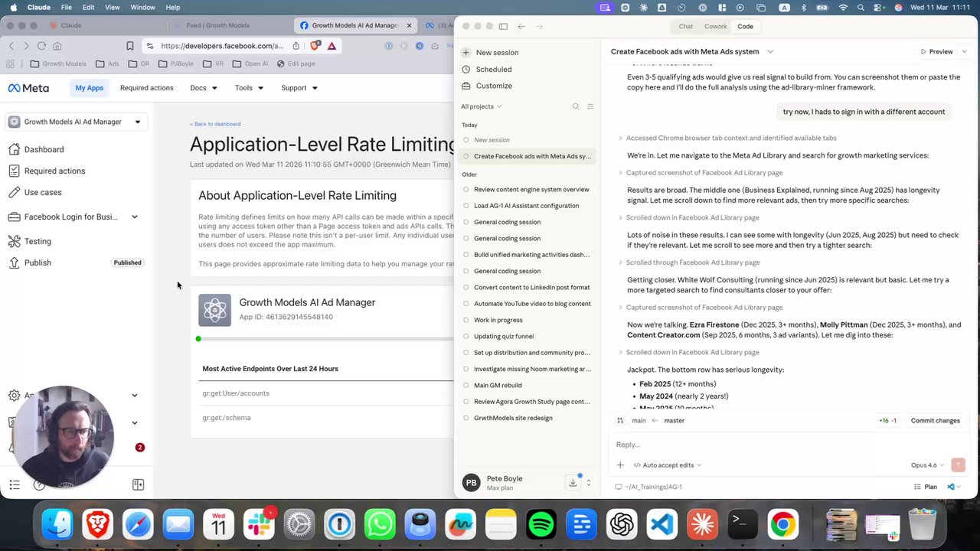The image size is (980, 551).
Task: Expand the Preview options chevron
Action: pyautogui.click(x=964, y=52)
